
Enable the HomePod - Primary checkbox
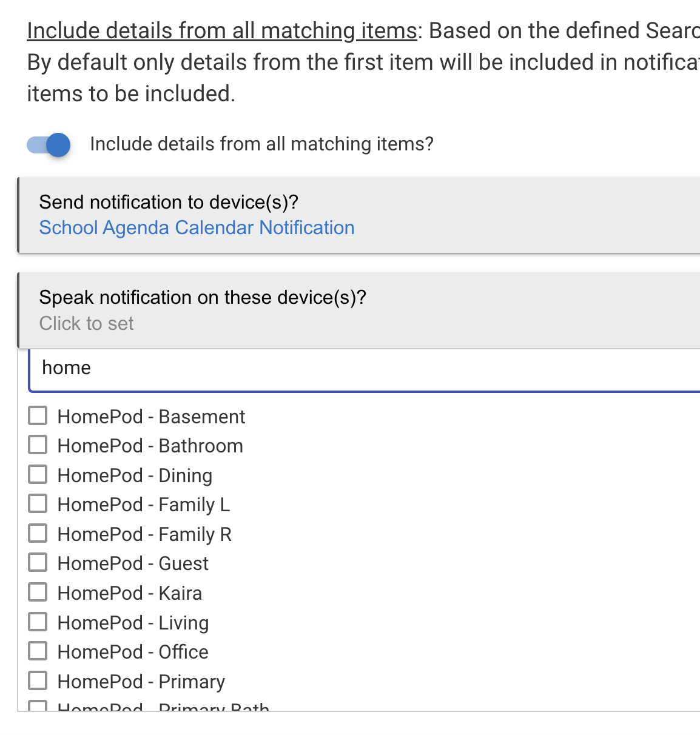[x=38, y=681]
